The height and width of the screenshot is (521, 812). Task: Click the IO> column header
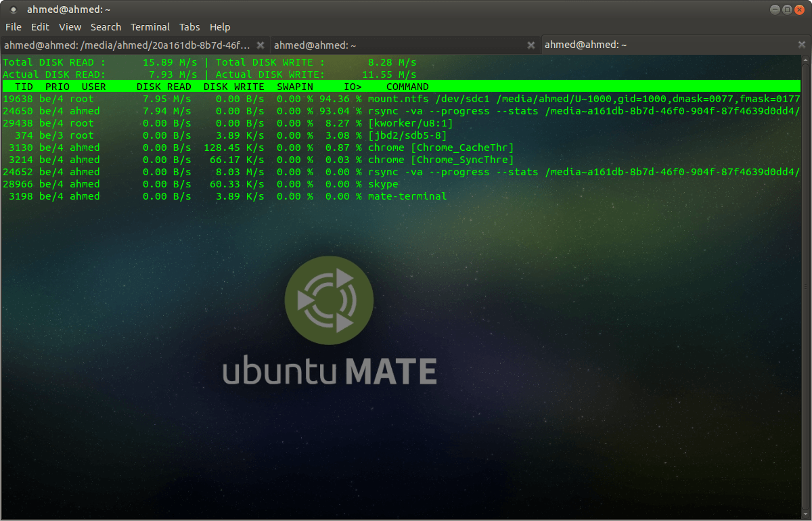point(353,87)
